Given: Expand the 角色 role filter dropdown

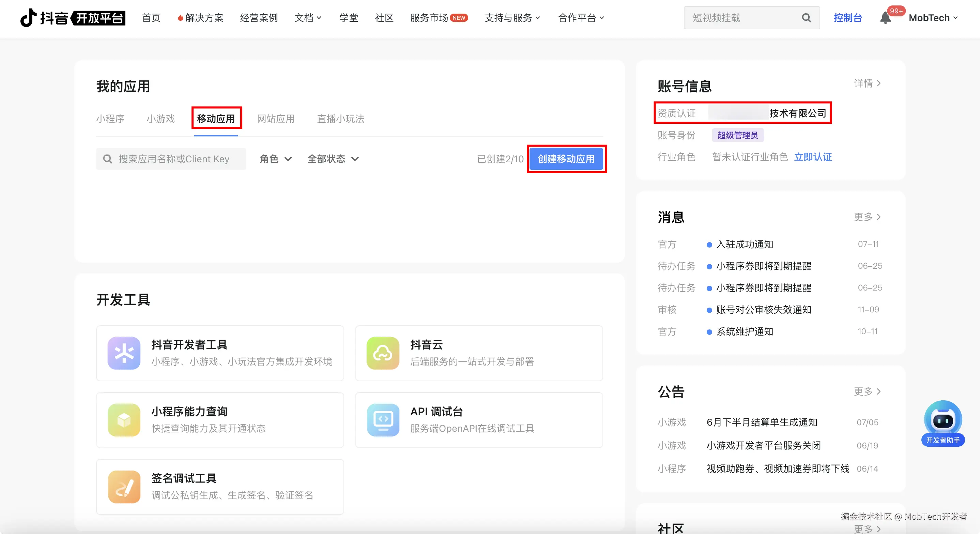Looking at the screenshot, I should pyautogui.click(x=275, y=159).
